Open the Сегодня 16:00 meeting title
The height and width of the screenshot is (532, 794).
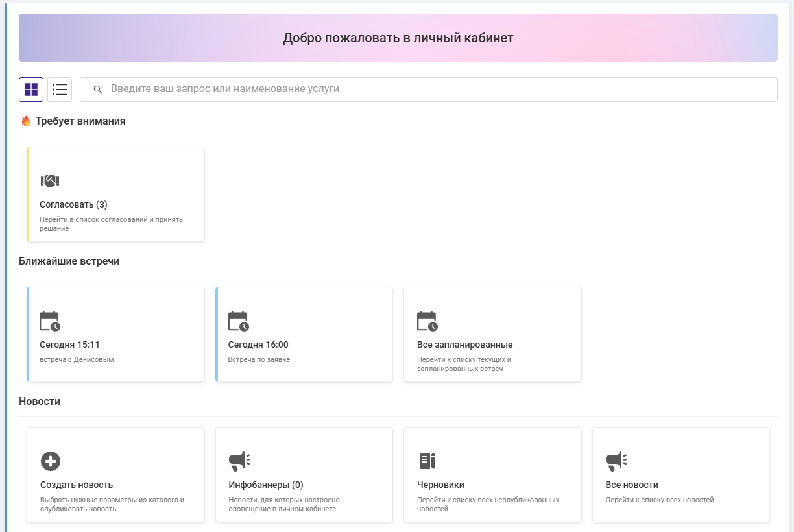(258, 345)
